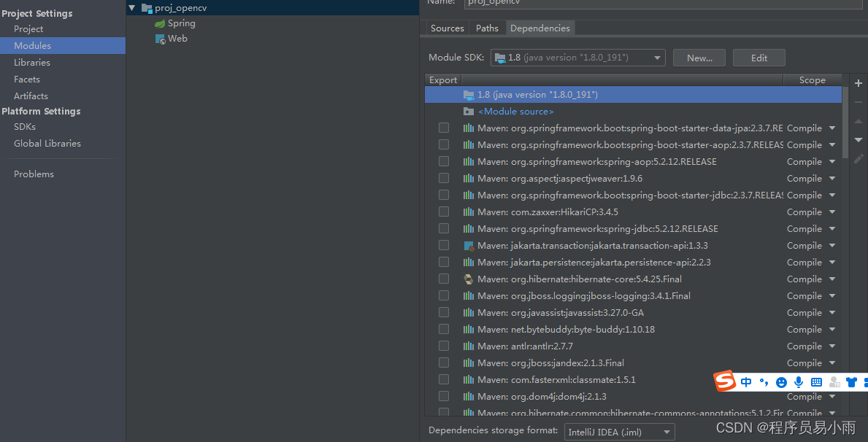
Task: Open SDKs under Platform Settings
Action: 24,127
